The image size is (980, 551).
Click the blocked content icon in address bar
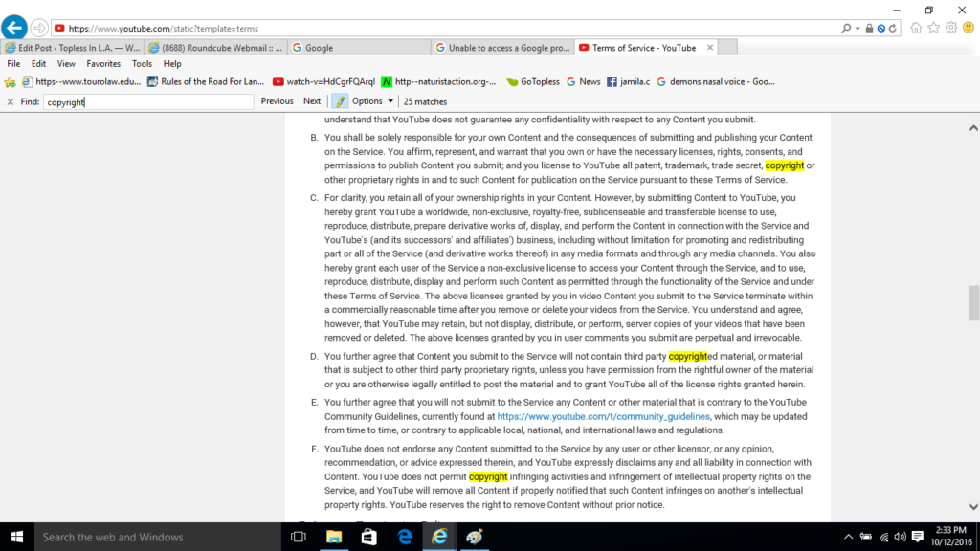tap(880, 28)
